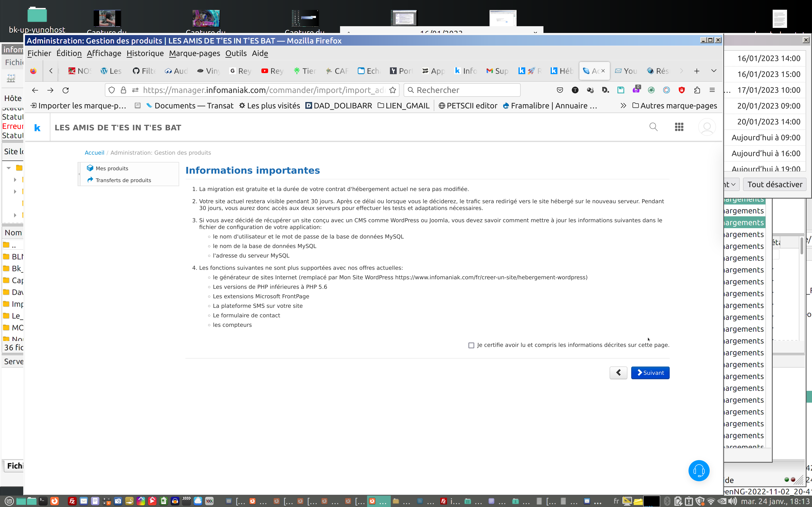812x507 pixels.
Task: Click the Accueil breadcrumb link
Action: pyautogui.click(x=94, y=153)
